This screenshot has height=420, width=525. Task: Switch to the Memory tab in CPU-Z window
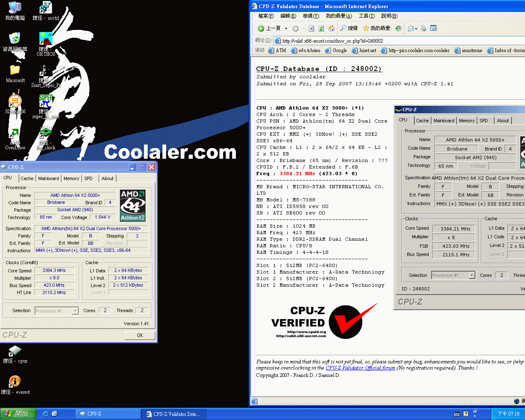[x=71, y=178]
